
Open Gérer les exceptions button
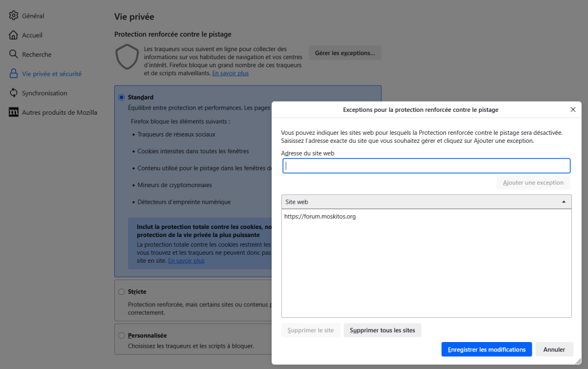(x=345, y=53)
